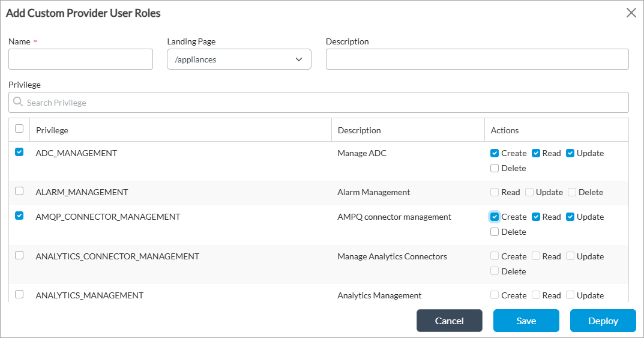The height and width of the screenshot is (338, 644).
Task: Uncheck Create action for AMQP_CONNECTOR_MANAGEMENT
Action: point(495,217)
